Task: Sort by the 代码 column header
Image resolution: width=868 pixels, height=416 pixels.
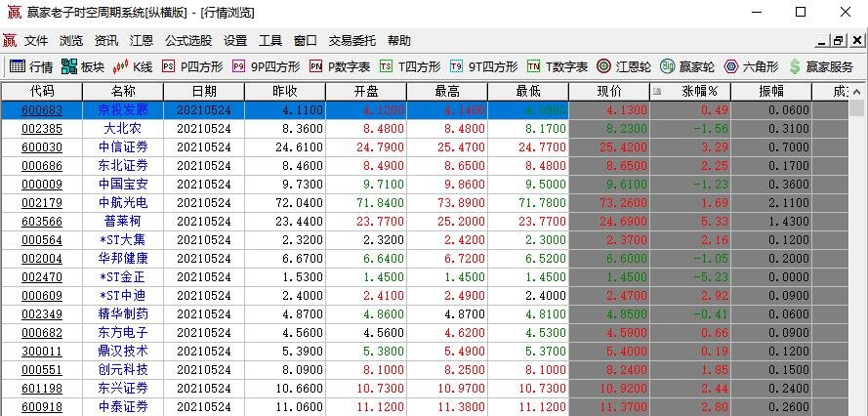Action: 42,92
